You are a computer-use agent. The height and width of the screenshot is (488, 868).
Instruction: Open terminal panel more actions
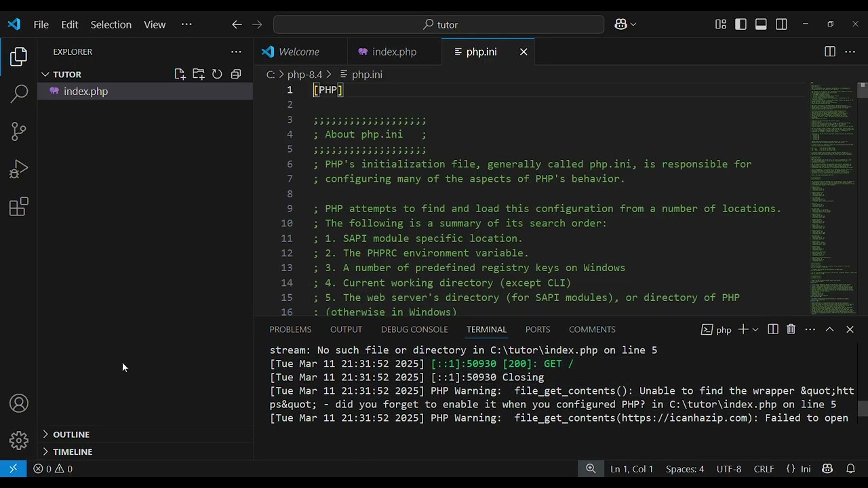810,329
